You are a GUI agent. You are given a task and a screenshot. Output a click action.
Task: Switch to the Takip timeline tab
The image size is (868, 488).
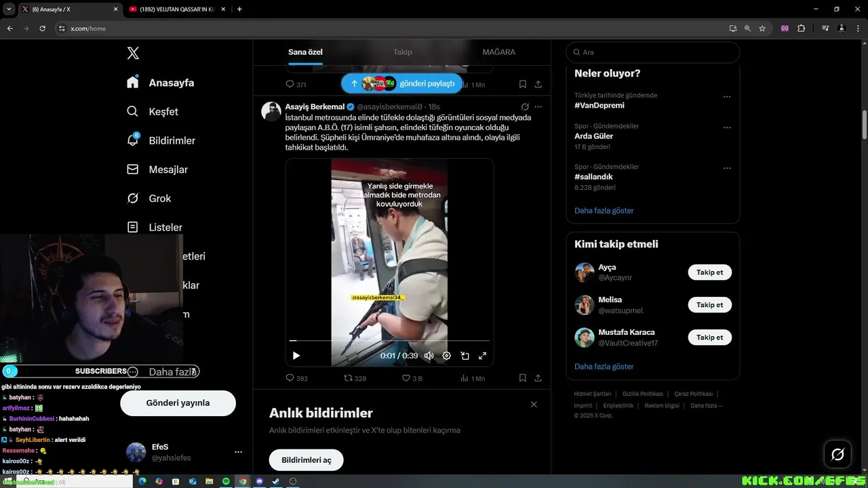click(402, 52)
